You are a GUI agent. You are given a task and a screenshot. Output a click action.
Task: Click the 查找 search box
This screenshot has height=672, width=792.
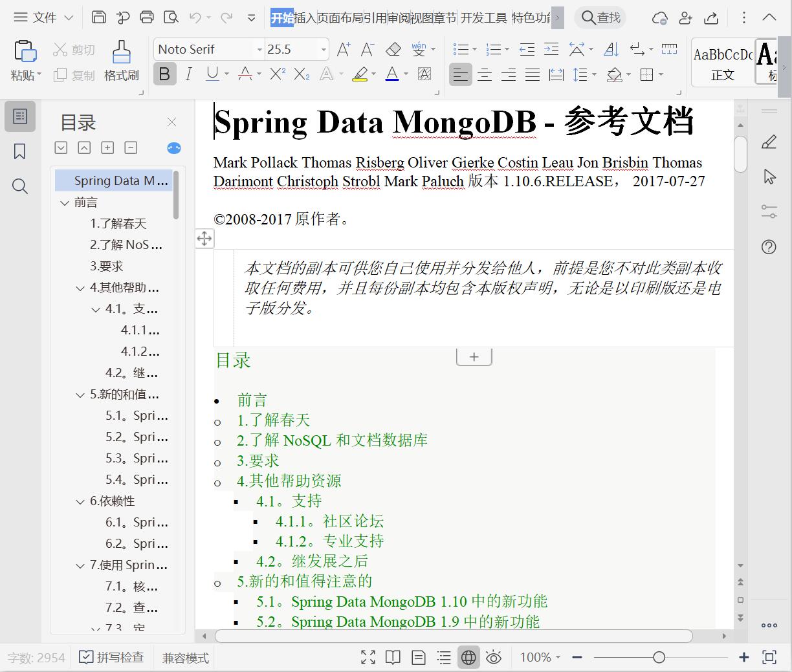click(601, 17)
